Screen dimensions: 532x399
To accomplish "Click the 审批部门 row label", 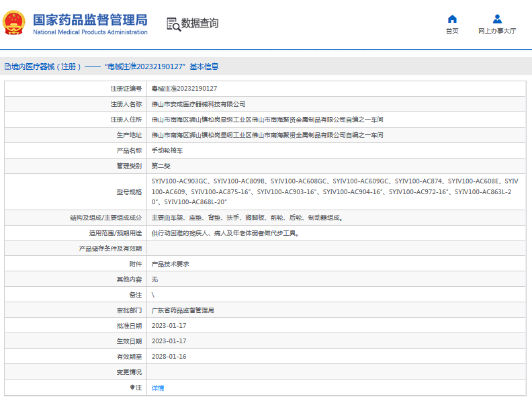I will coord(129,310).
